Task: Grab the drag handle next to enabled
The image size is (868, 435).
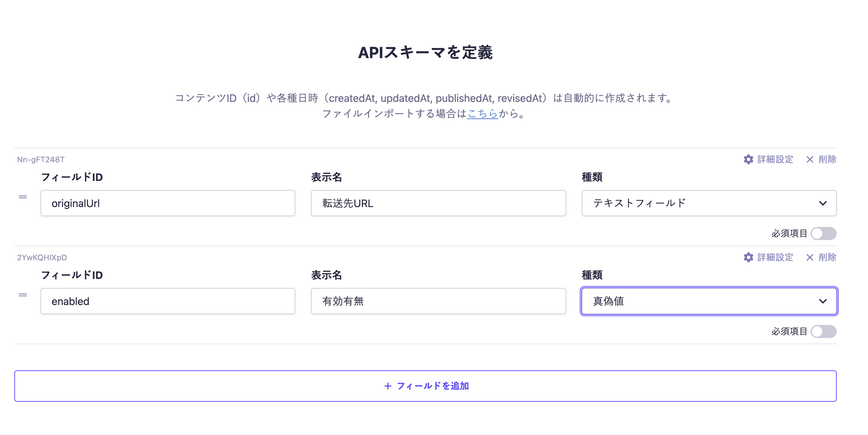Action: 23,294
